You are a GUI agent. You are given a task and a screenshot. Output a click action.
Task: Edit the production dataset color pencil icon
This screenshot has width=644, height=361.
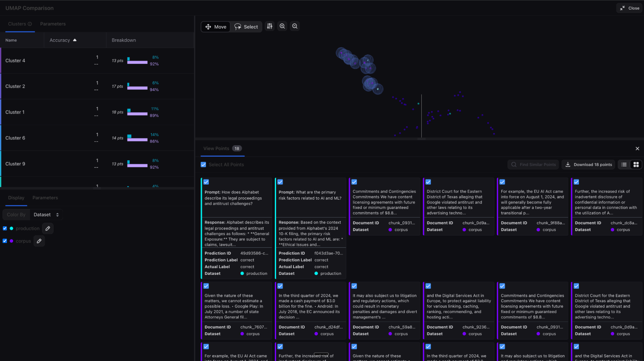click(x=48, y=228)
